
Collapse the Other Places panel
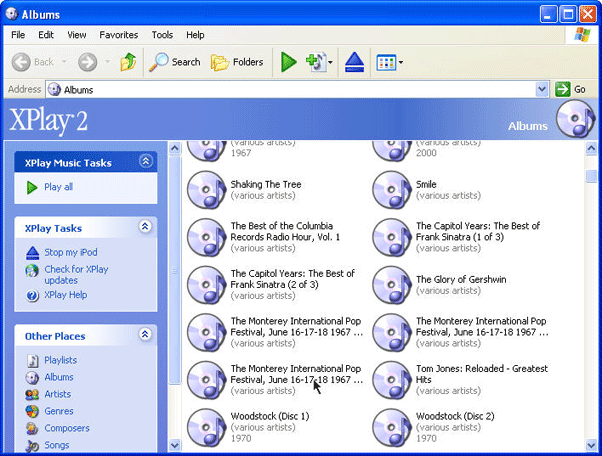[145, 334]
